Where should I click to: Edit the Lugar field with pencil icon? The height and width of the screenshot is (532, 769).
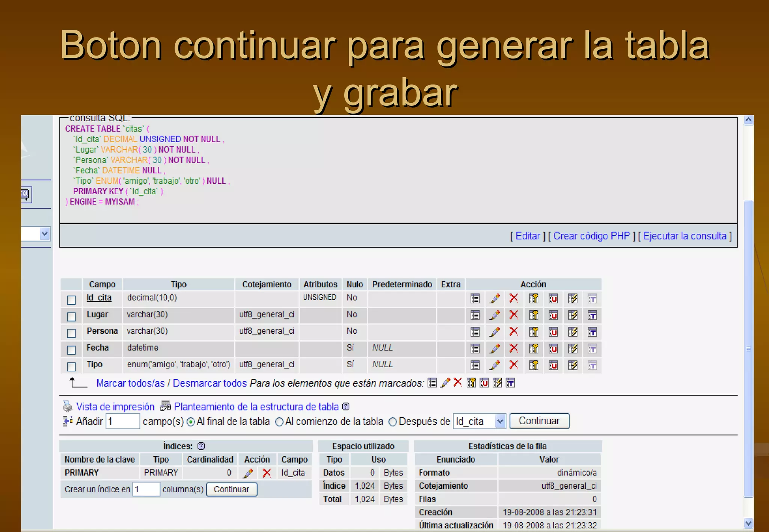495,315
